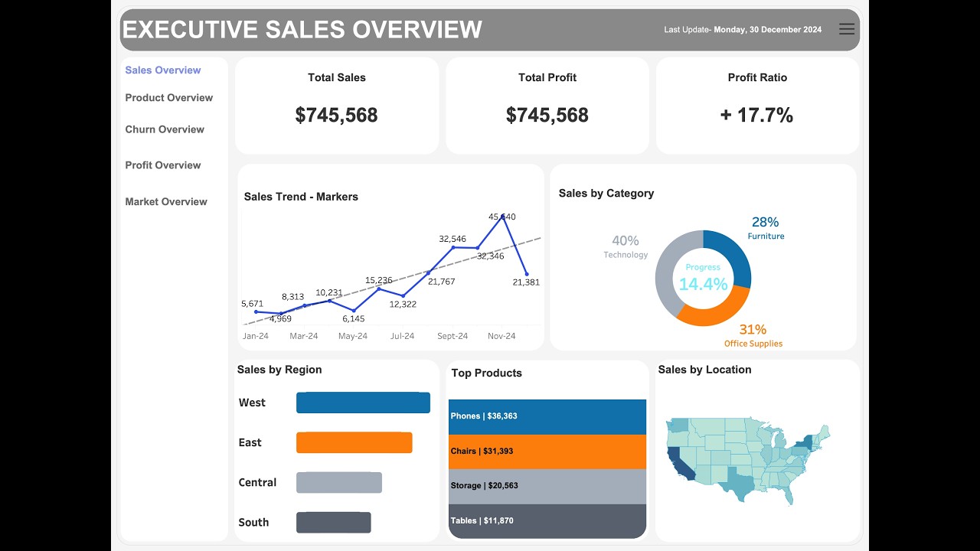The height and width of the screenshot is (551, 980).
Task: Click the May-24 axis label
Action: point(353,336)
